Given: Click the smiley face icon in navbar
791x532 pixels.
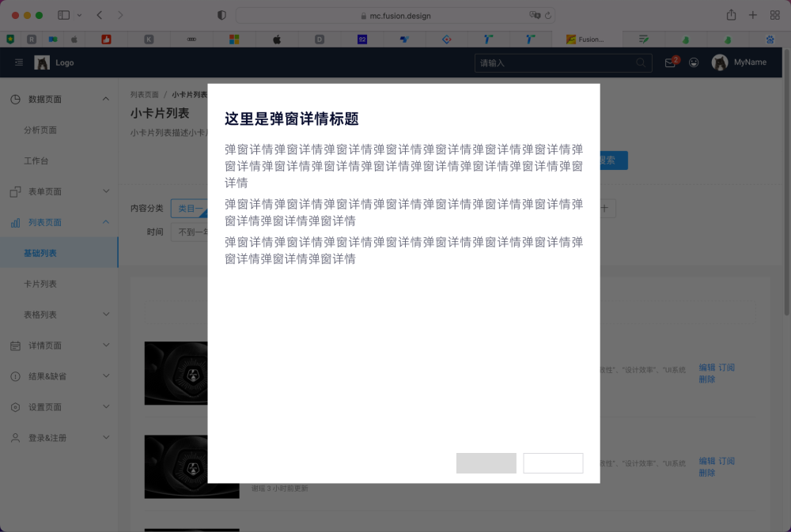Looking at the screenshot, I should (x=694, y=62).
